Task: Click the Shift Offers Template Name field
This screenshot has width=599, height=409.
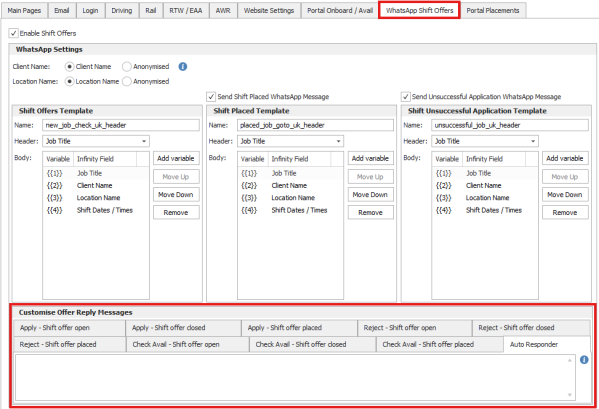Action: pyautogui.click(x=121, y=125)
